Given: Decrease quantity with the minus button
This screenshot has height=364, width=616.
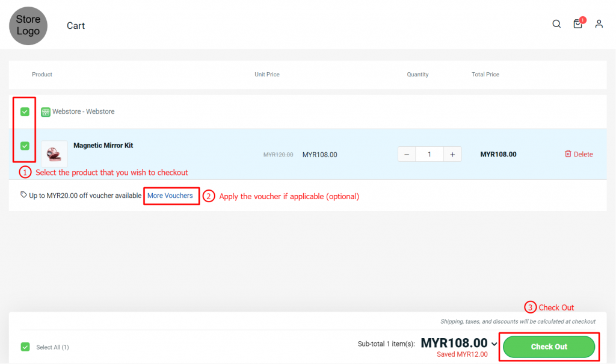Looking at the screenshot, I should tap(407, 155).
